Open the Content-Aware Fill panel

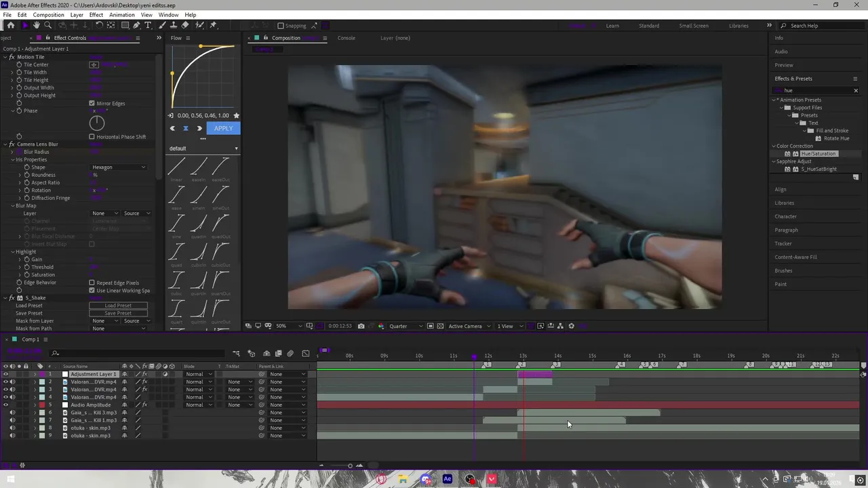pos(795,257)
